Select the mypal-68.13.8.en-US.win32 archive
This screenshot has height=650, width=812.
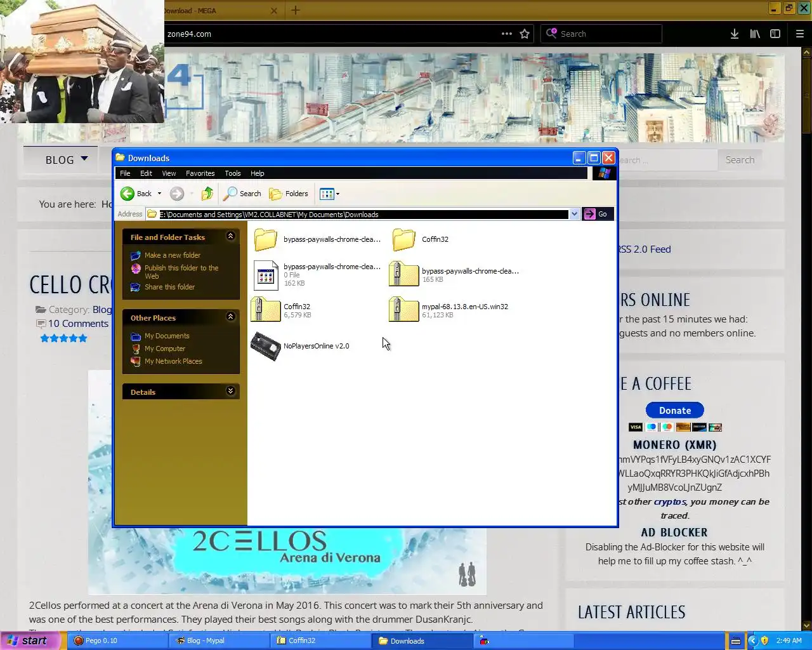449,310
